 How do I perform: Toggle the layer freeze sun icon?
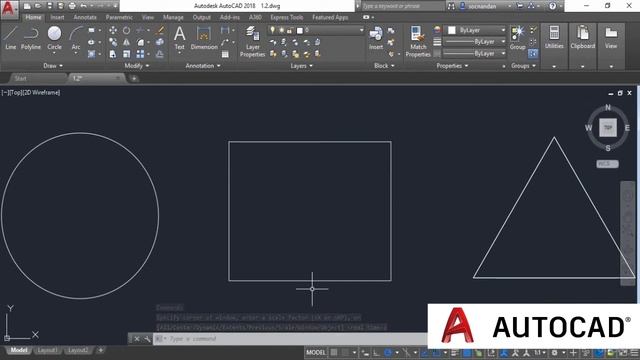(281, 30)
